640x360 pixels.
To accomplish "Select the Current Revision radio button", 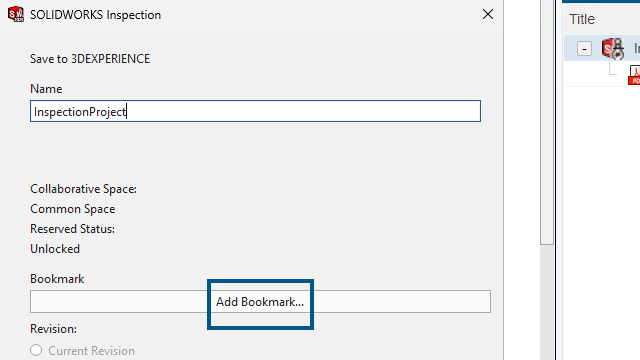I will click(36, 350).
